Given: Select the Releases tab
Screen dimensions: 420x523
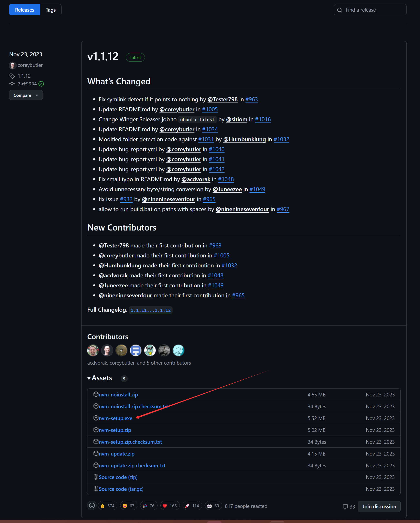Looking at the screenshot, I should tap(24, 10).
